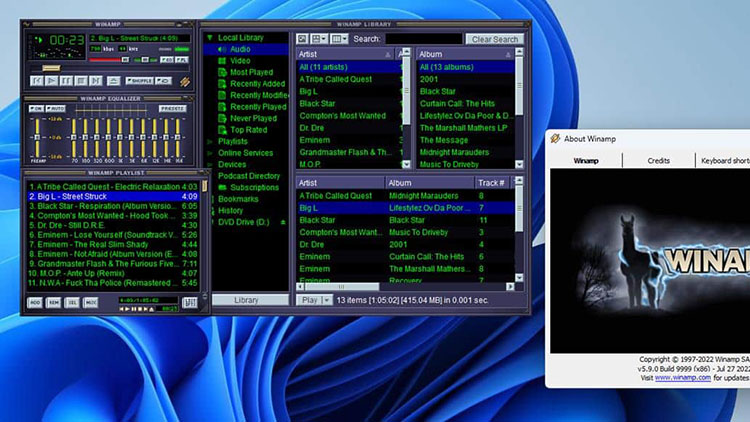Select Black Star - Respiration in playlist

(113, 206)
